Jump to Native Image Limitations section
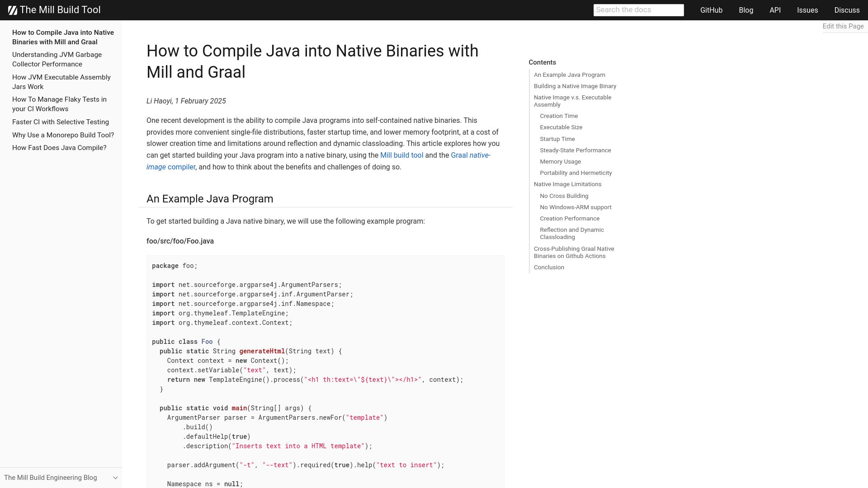The width and height of the screenshot is (868, 488). coord(567,184)
